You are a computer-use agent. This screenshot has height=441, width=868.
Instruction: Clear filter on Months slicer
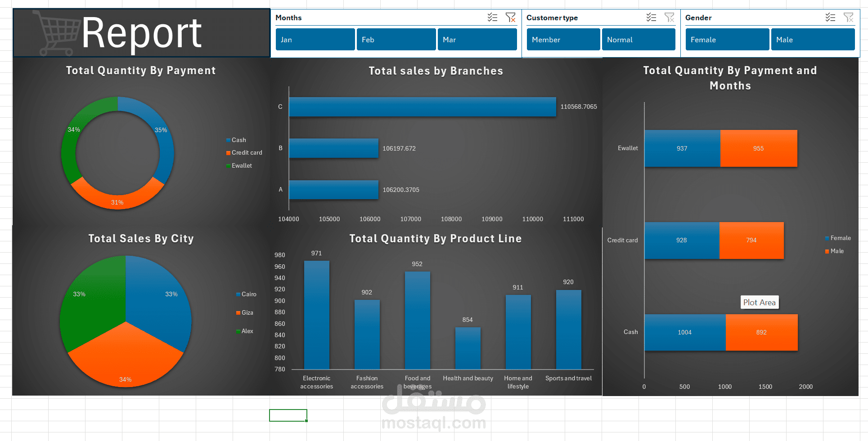(x=510, y=18)
